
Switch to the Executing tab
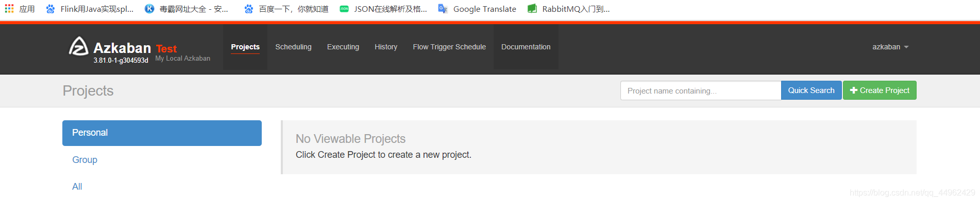click(343, 47)
